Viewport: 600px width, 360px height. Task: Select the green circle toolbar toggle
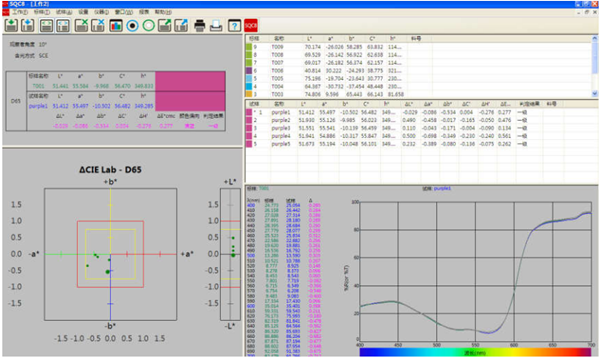pyautogui.click(x=148, y=26)
